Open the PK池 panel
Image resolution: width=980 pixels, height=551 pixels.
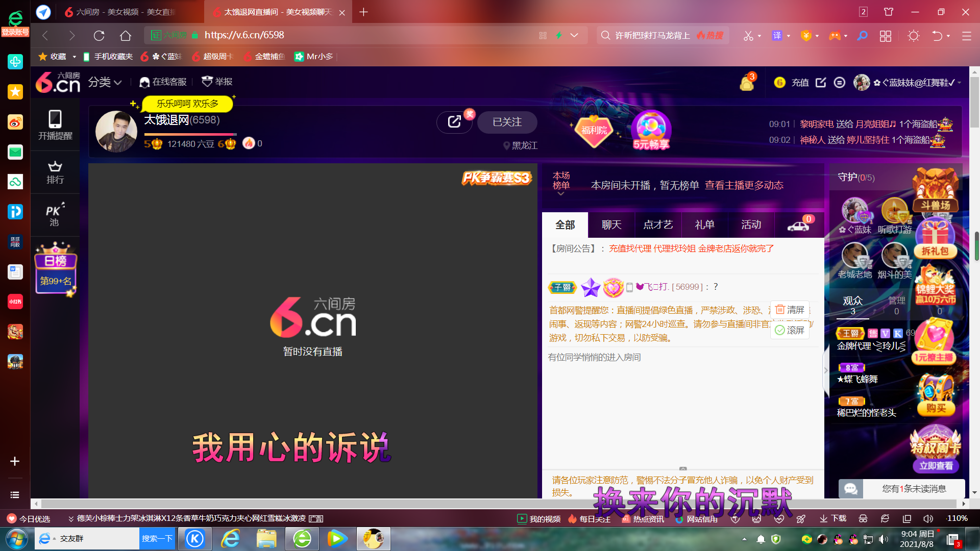click(x=55, y=214)
